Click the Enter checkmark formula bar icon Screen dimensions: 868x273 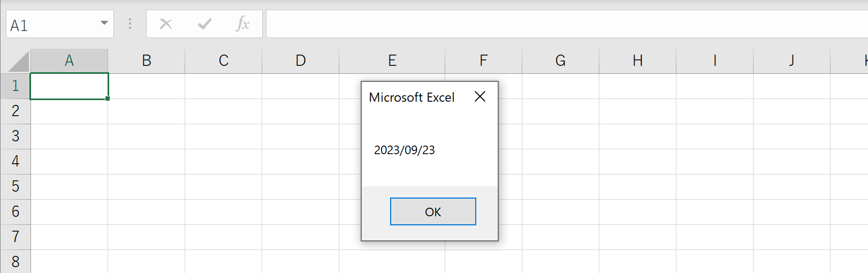point(204,24)
